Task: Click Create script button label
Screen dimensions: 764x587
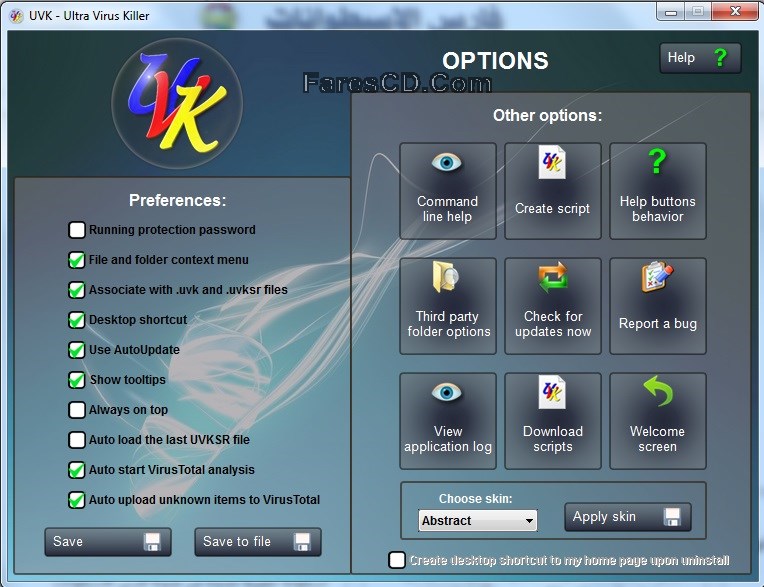Action: [553, 209]
